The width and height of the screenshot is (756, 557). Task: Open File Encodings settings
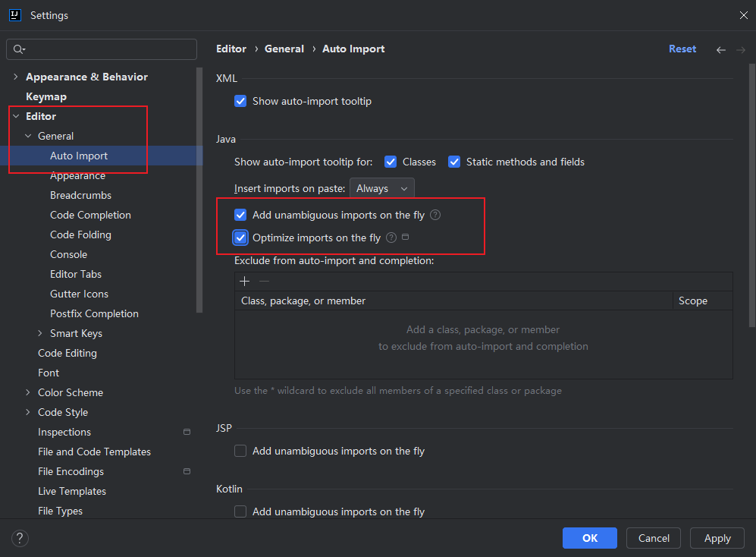point(71,471)
